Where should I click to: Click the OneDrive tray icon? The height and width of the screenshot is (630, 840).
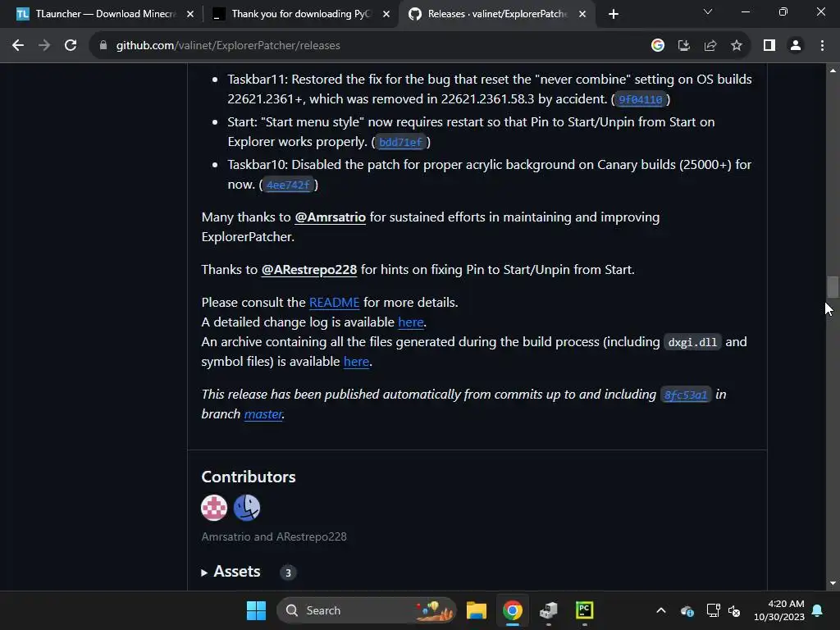(x=687, y=610)
